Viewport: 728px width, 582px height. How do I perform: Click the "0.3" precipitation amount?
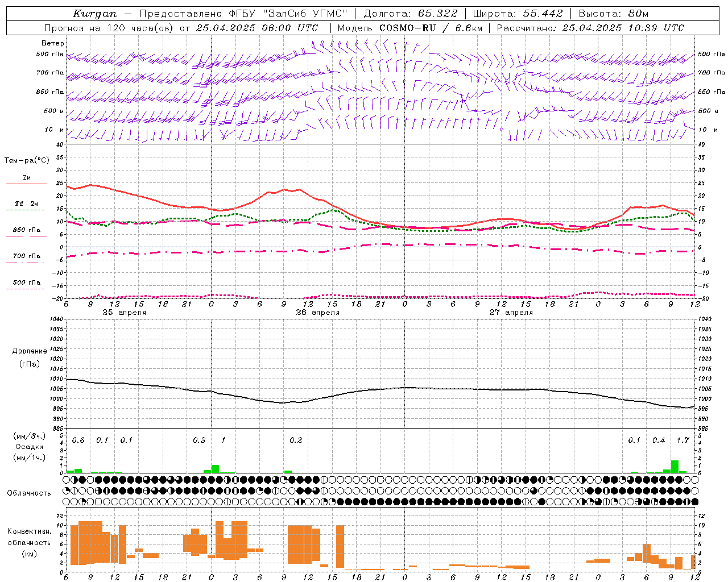[199, 440]
